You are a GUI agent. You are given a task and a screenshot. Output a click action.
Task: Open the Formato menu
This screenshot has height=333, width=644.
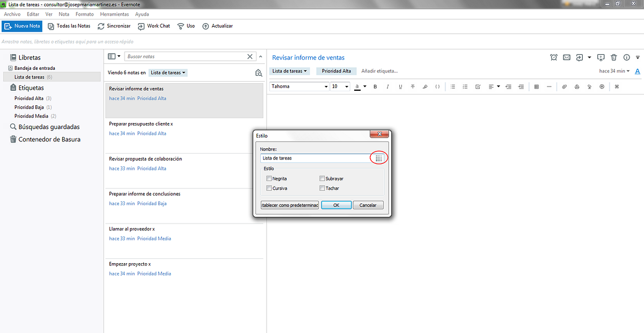[x=84, y=14]
